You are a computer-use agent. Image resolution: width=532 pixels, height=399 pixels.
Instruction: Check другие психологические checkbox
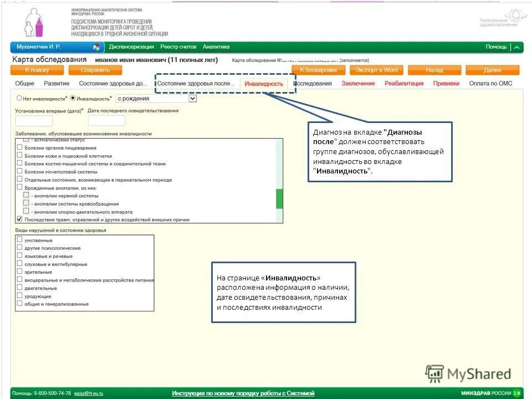click(20, 248)
